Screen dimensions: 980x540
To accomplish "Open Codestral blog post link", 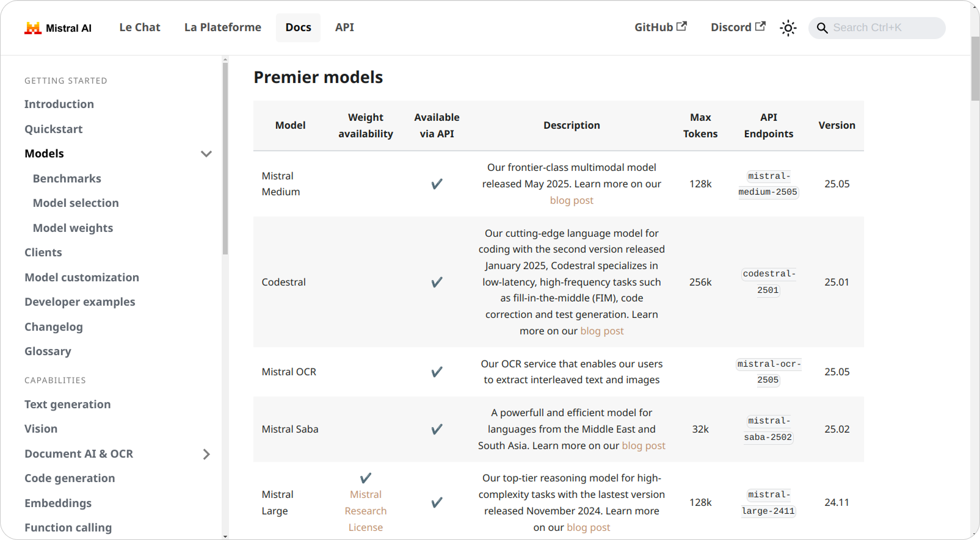I will pos(602,331).
